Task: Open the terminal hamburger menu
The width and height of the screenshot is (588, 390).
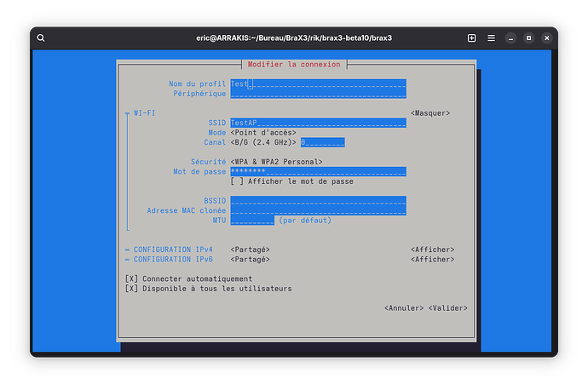Action: pyautogui.click(x=492, y=38)
